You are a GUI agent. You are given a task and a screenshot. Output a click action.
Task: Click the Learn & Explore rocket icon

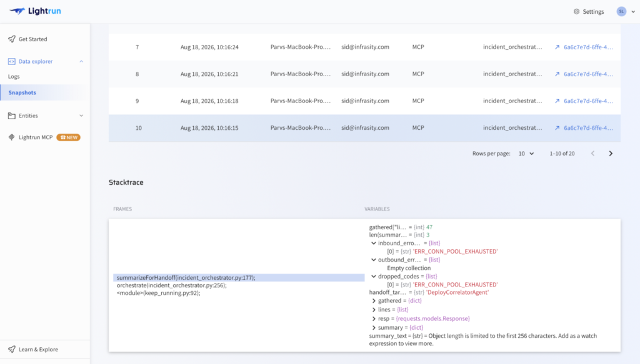click(11, 349)
